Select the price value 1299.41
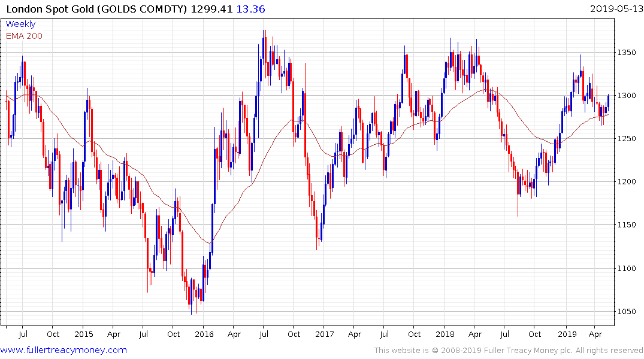This screenshot has height=359, width=644. point(211,9)
